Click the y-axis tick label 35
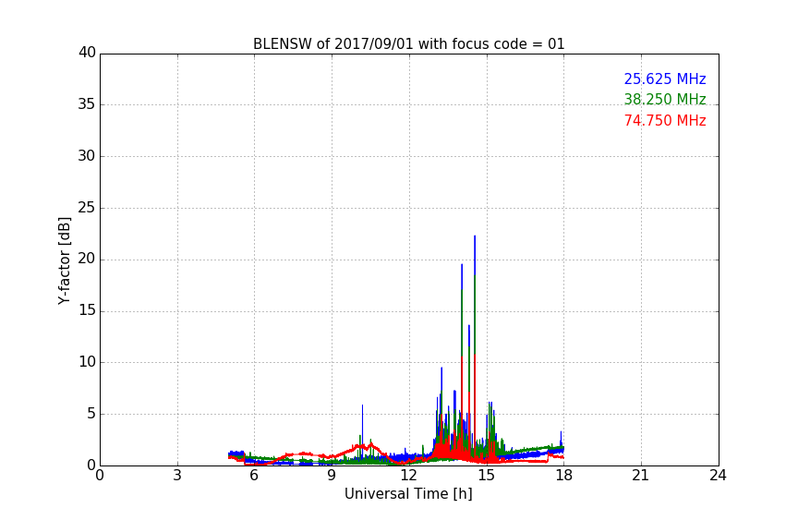 pos(87,104)
